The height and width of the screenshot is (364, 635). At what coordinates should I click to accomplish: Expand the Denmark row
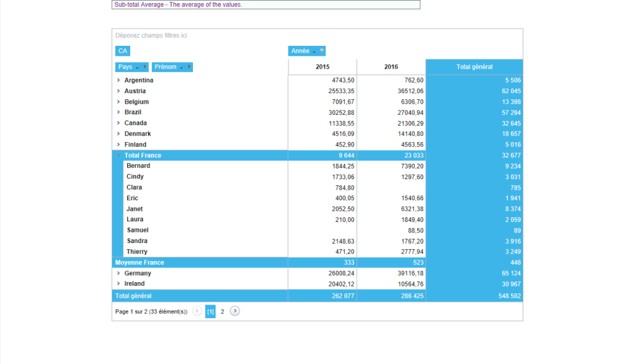[118, 133]
